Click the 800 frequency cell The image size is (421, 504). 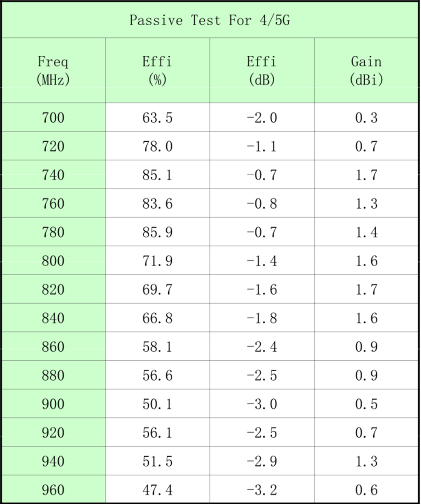tap(53, 261)
